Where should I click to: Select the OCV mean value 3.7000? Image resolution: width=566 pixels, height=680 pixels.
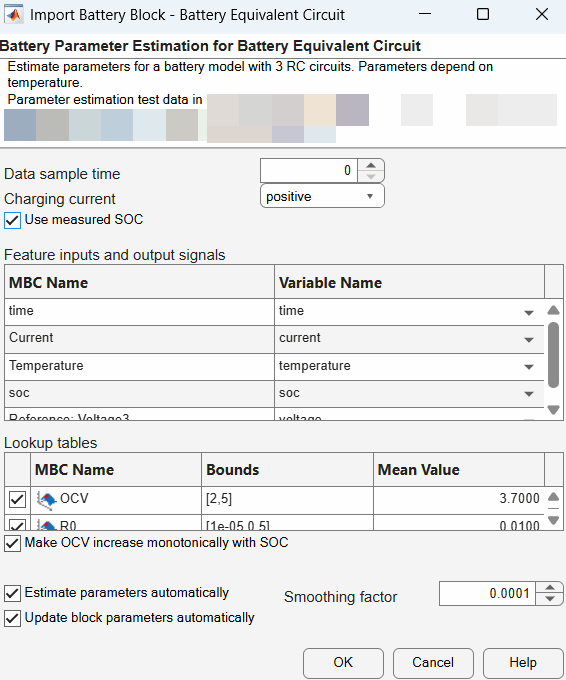click(459, 499)
